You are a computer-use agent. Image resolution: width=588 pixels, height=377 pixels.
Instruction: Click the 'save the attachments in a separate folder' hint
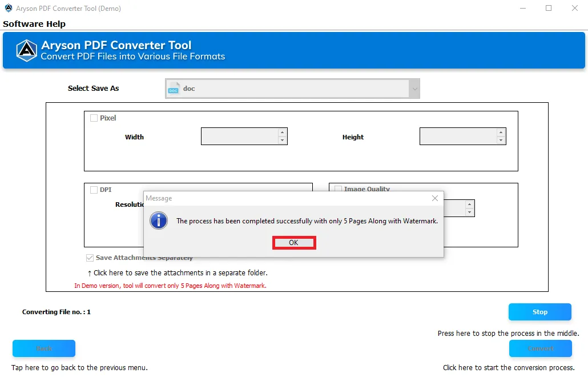click(x=178, y=272)
